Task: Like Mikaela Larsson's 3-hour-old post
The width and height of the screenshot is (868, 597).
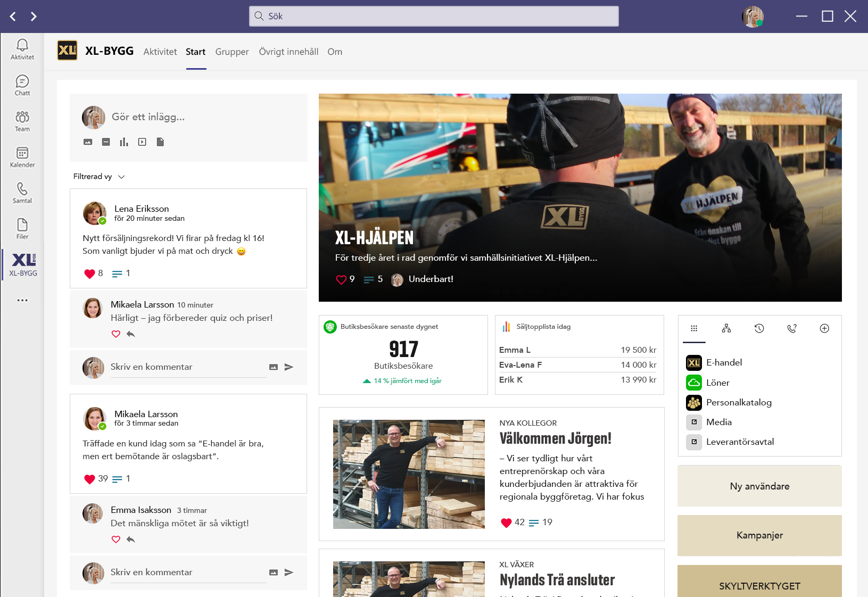Action: click(x=89, y=479)
